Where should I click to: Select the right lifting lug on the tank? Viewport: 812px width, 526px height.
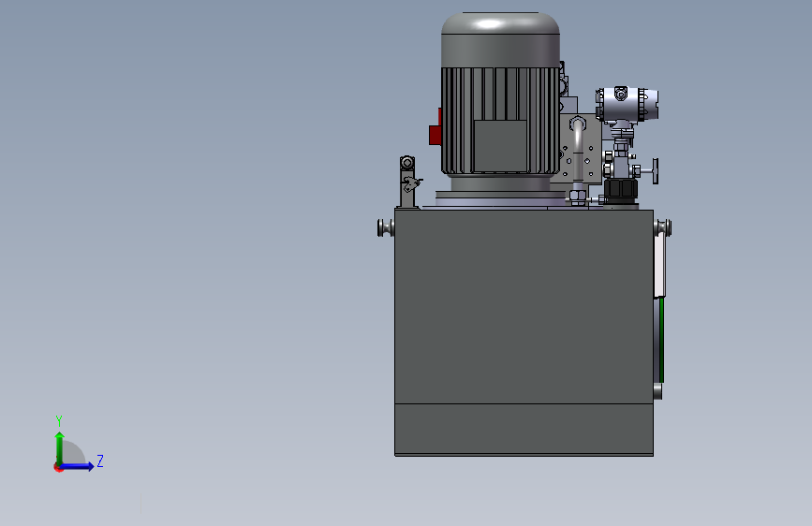663,227
